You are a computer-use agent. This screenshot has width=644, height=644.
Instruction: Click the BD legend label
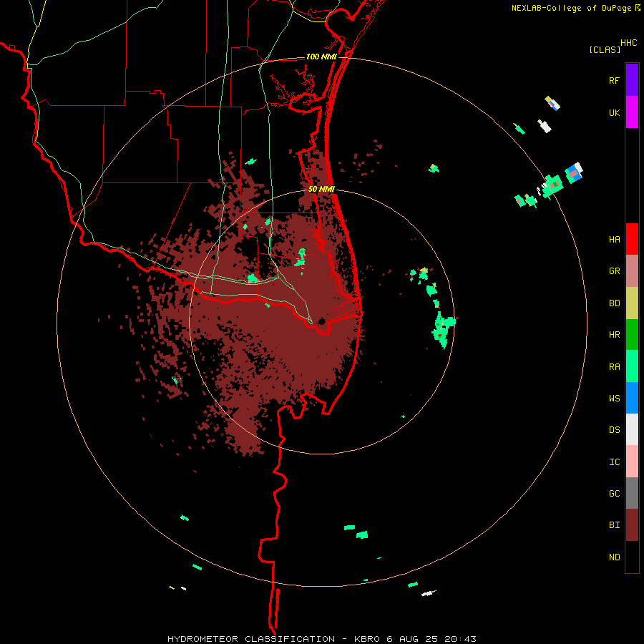[x=614, y=303]
